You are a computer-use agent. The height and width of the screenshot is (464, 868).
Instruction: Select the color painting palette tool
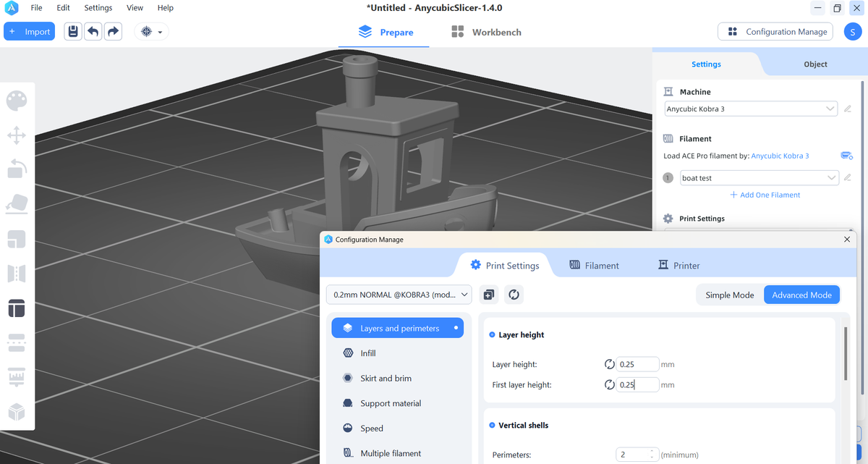tap(17, 101)
